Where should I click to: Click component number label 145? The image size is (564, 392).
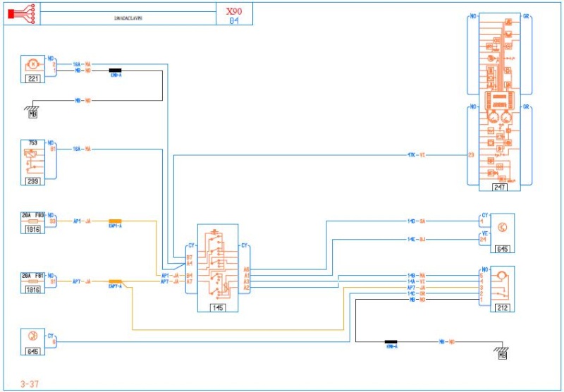pos(218,307)
